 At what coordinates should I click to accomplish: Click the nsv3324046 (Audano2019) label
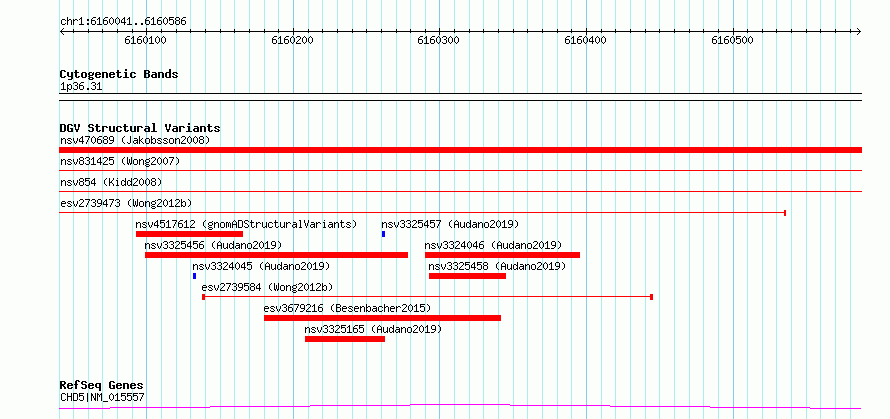[493, 245]
